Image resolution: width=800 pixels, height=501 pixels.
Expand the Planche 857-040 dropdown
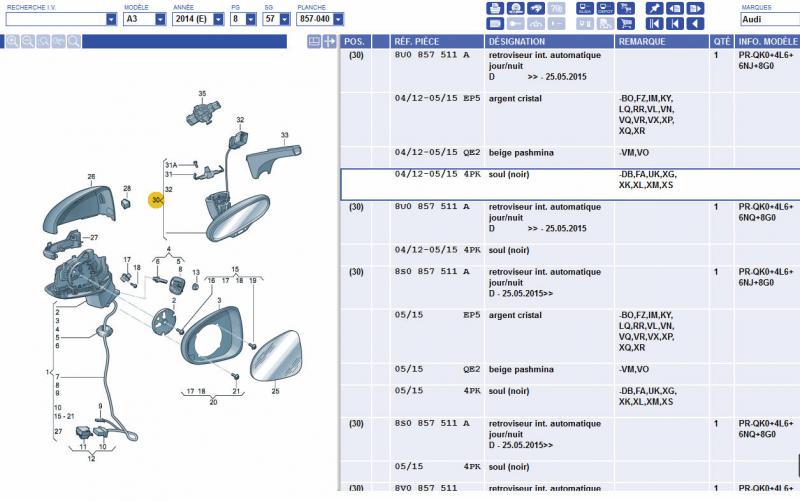point(338,19)
